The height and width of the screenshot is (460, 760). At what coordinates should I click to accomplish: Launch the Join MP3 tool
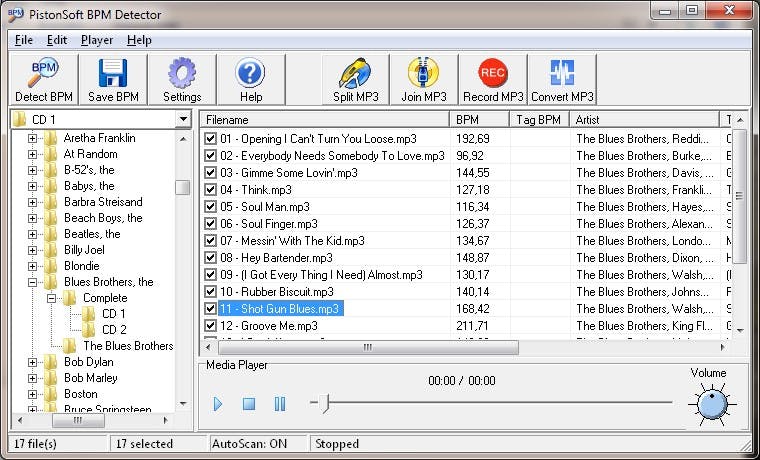[424, 80]
